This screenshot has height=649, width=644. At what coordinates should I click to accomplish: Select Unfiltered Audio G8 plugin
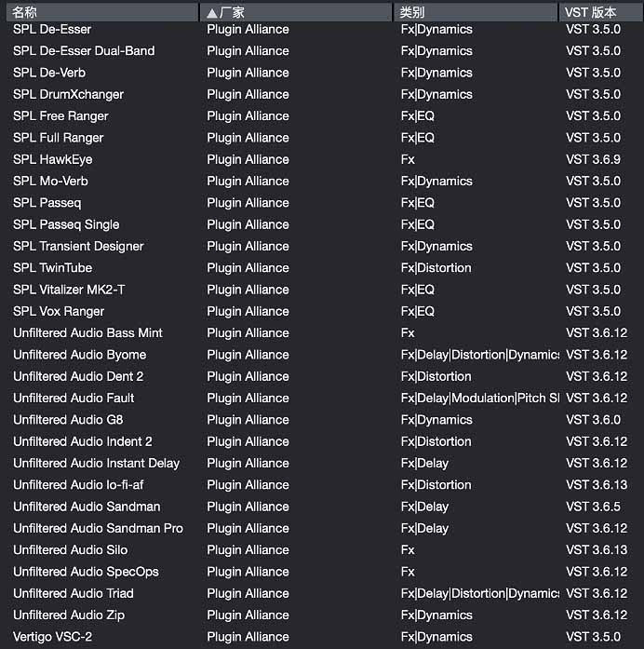(322, 420)
